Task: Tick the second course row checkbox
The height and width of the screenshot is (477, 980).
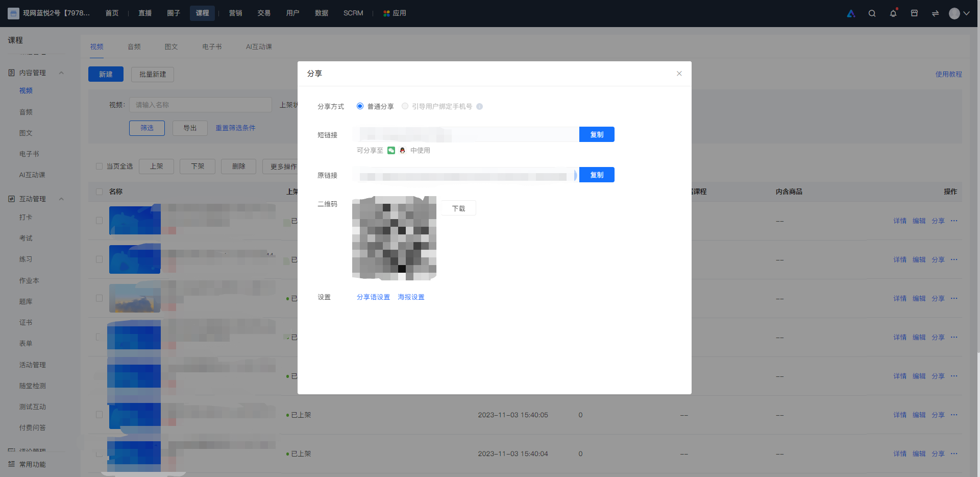Action: coord(99,259)
